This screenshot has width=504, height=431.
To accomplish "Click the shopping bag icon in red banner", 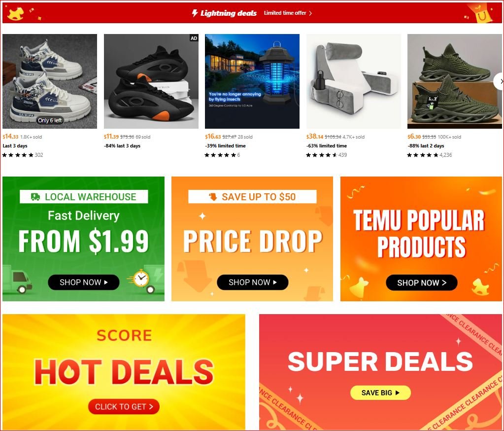I will coord(481,13).
